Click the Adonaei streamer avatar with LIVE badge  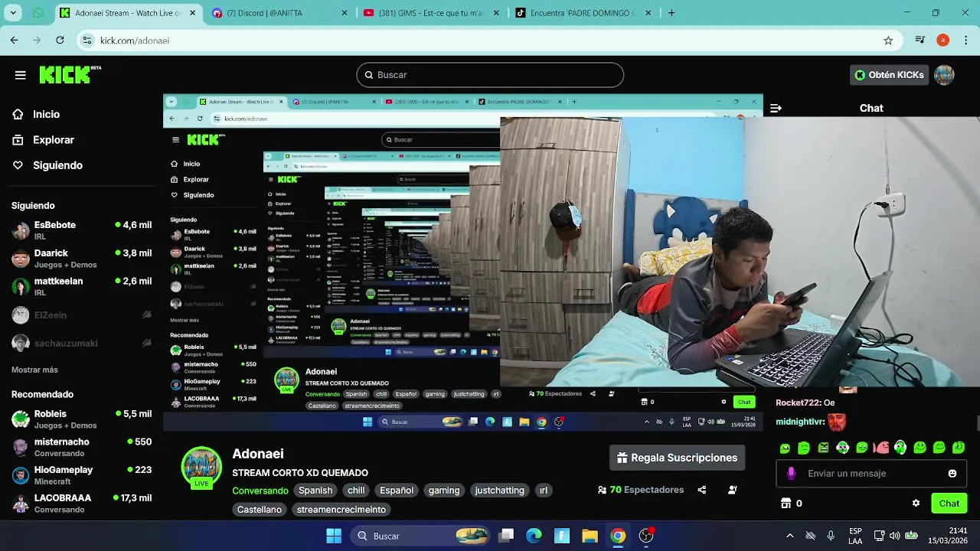pyautogui.click(x=201, y=467)
